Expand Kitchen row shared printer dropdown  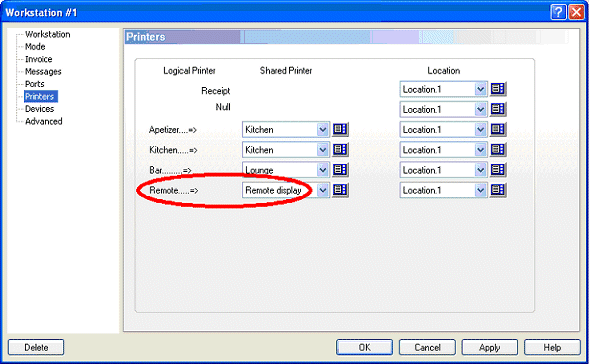(322, 150)
